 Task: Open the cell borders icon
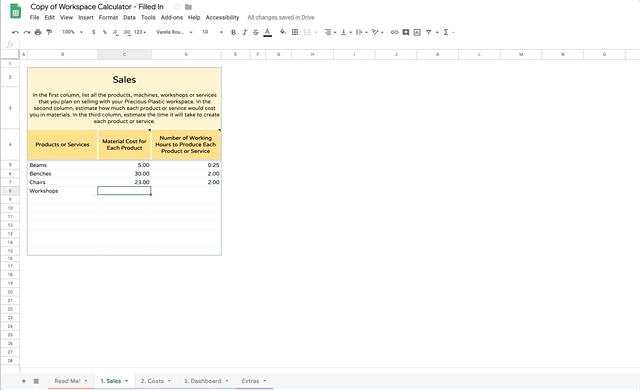coord(295,32)
